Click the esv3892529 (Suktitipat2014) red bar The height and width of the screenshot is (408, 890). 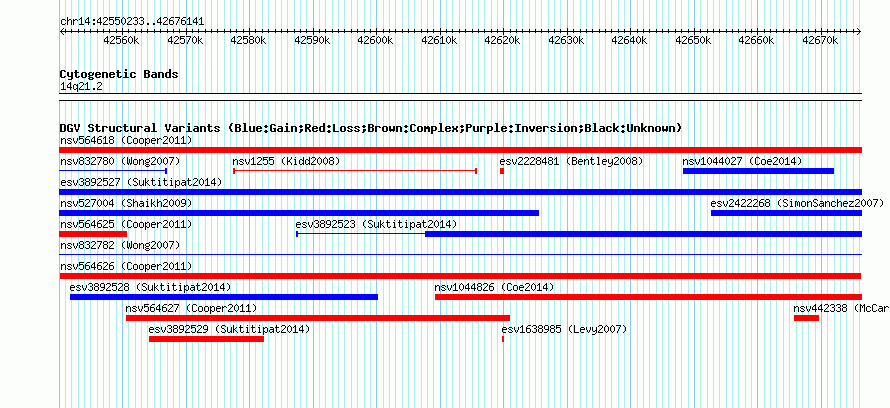click(x=206, y=339)
